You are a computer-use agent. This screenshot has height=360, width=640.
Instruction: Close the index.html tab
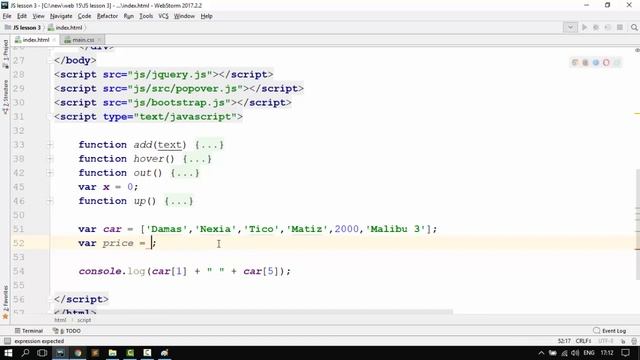click(54, 40)
